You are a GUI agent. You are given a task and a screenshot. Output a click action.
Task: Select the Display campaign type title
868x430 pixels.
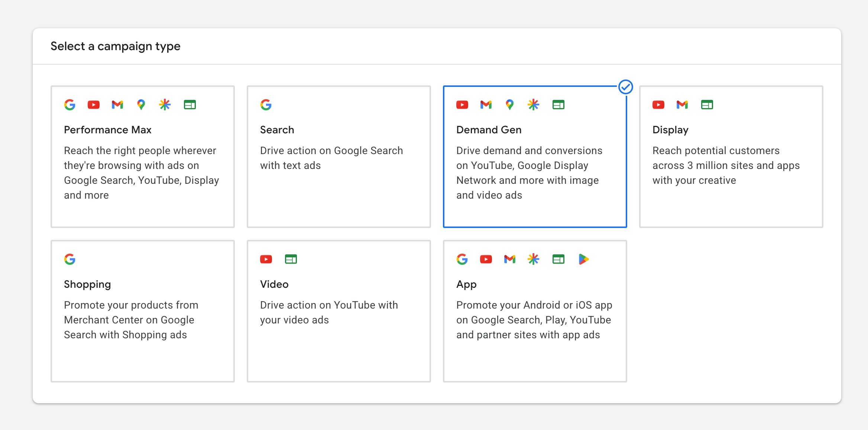coord(670,130)
